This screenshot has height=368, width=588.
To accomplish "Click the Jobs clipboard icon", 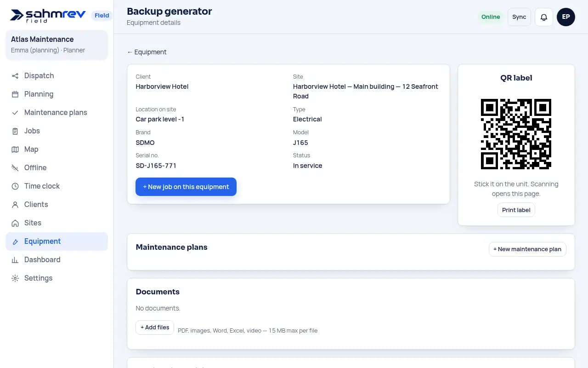I will click(15, 131).
